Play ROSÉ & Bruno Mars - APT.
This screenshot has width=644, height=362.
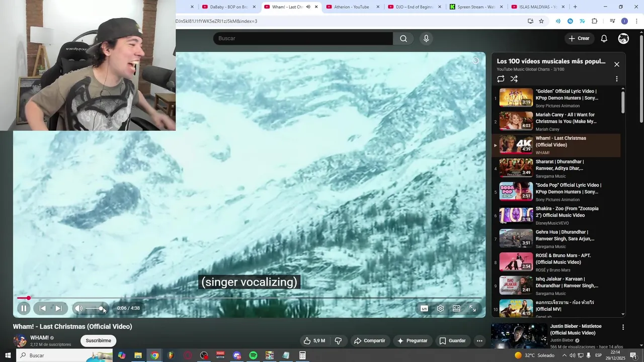pos(556,262)
